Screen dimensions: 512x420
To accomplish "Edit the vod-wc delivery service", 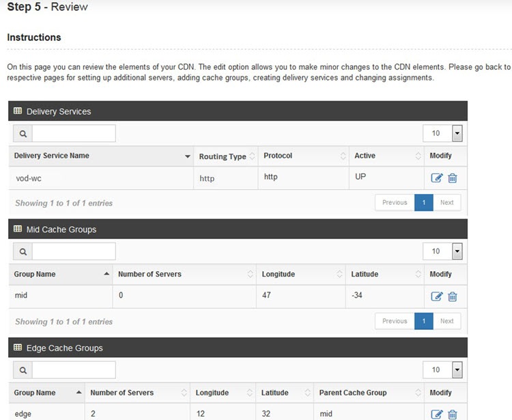I will pyautogui.click(x=437, y=178).
